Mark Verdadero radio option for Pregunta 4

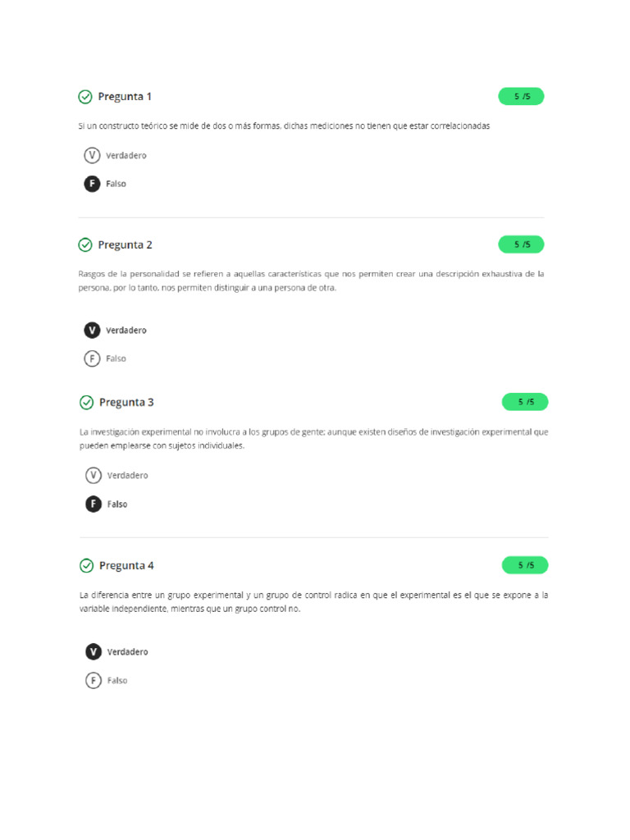(94, 651)
